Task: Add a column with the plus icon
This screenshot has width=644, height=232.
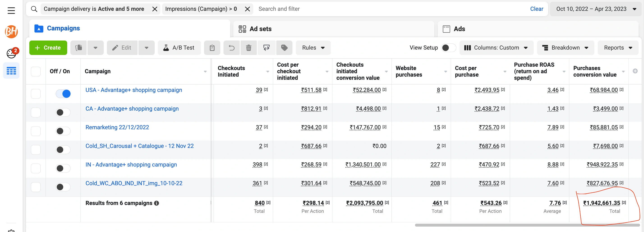Action: point(635,71)
